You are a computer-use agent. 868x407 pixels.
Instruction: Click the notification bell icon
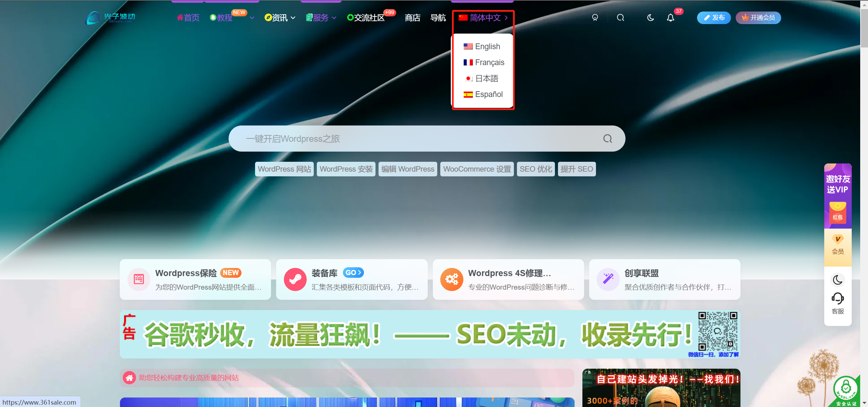(670, 18)
